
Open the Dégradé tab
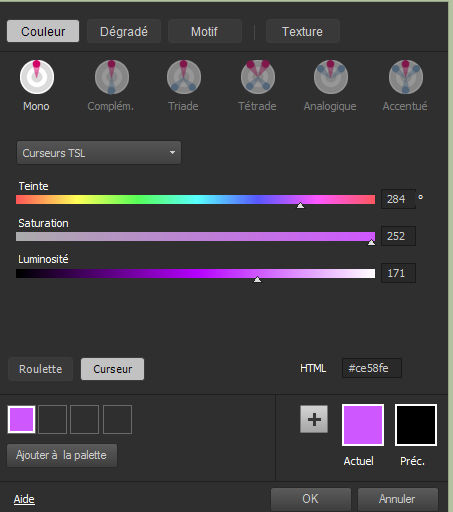(x=124, y=32)
